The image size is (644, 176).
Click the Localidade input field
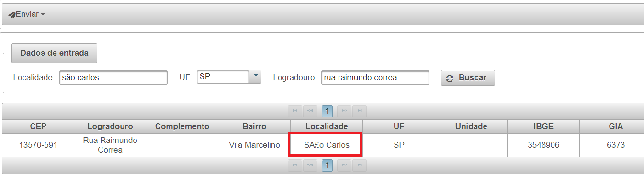click(113, 77)
